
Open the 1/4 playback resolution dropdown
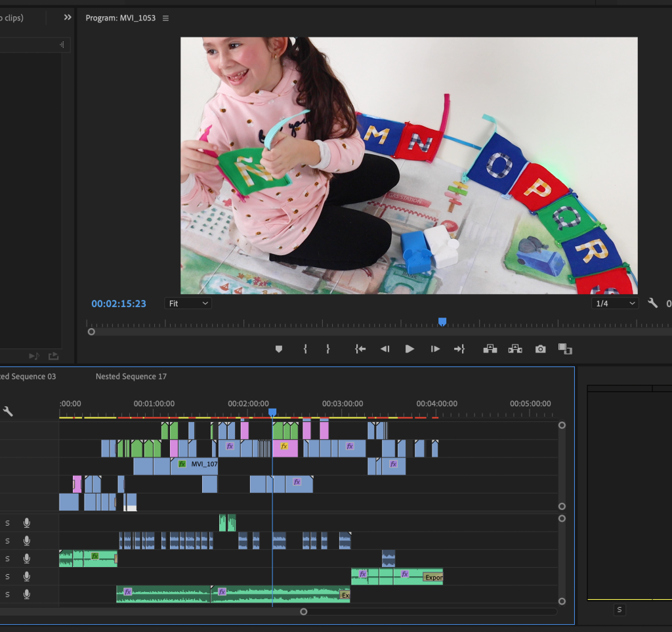coord(614,303)
